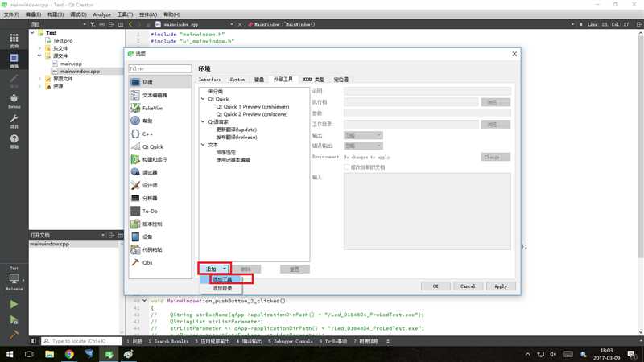Select the 文本编辑器 category in Options
This screenshot has height=362, width=644.
click(159, 95)
